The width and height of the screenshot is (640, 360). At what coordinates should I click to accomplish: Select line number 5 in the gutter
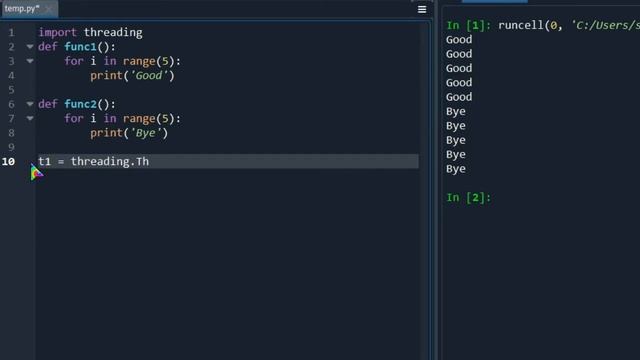[11, 90]
